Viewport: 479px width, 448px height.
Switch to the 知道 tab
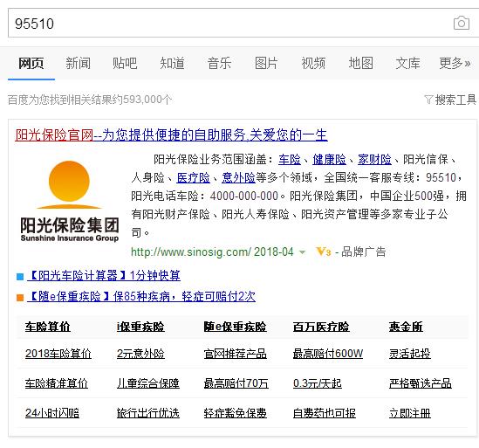172,63
